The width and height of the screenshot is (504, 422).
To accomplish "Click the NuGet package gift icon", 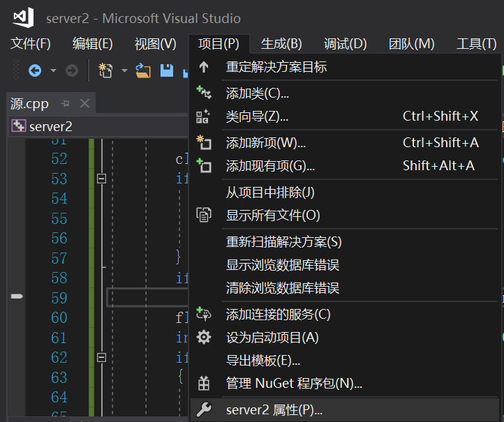I will (204, 383).
